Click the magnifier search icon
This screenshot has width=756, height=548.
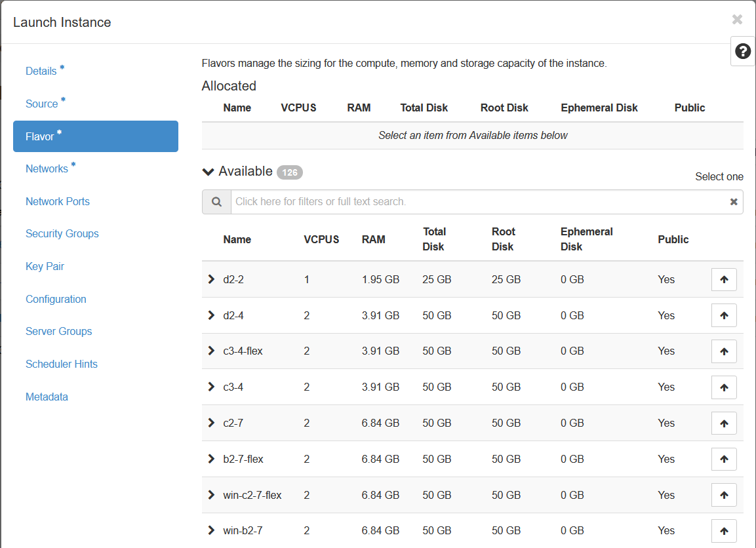[216, 202]
